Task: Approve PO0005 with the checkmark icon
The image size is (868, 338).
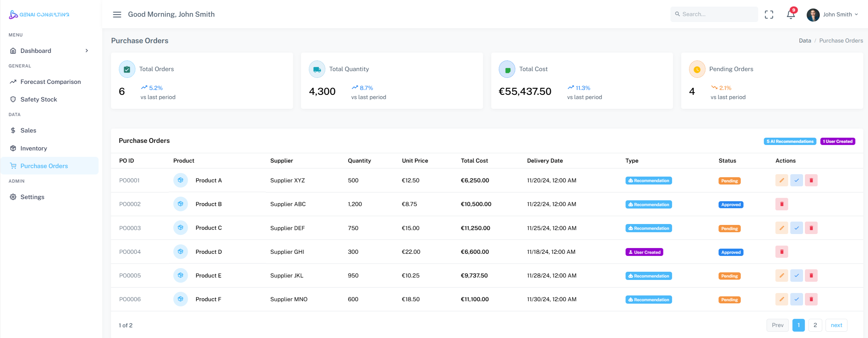Action: pos(796,275)
